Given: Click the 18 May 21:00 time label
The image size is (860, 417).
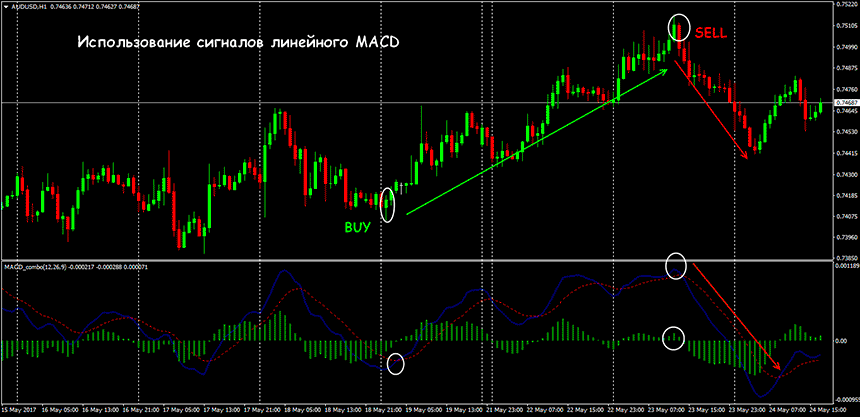Looking at the screenshot, I should 382,410.
